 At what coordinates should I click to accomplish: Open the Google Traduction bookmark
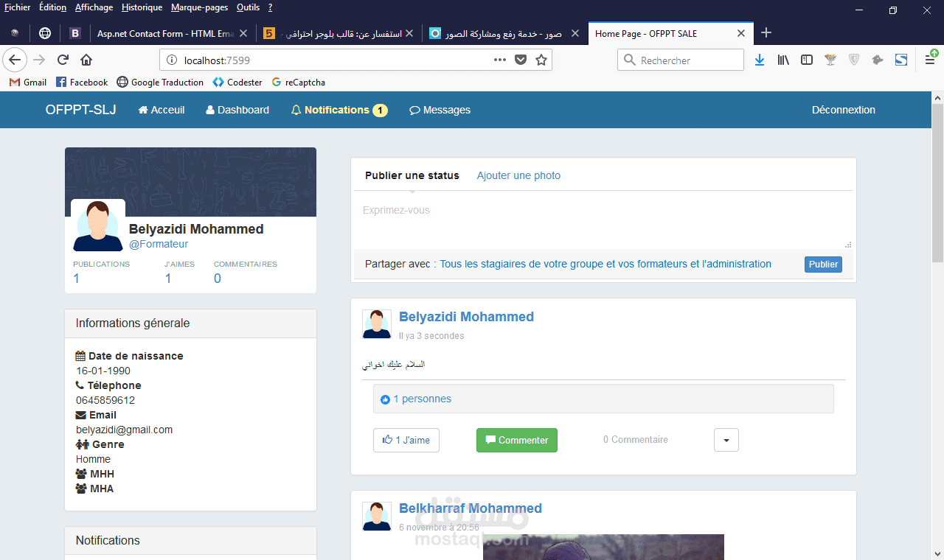pyautogui.click(x=160, y=83)
